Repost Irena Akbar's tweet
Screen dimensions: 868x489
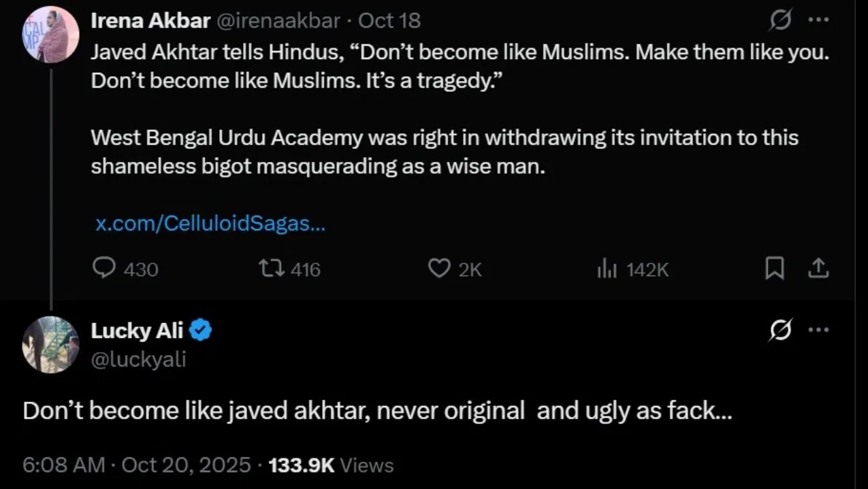click(x=268, y=269)
